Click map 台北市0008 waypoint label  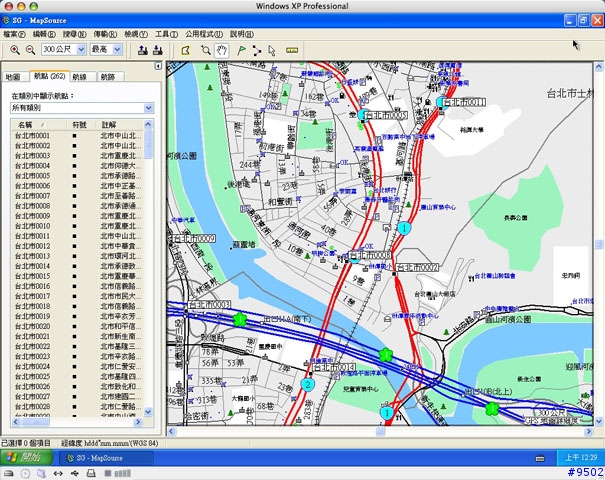370,255
